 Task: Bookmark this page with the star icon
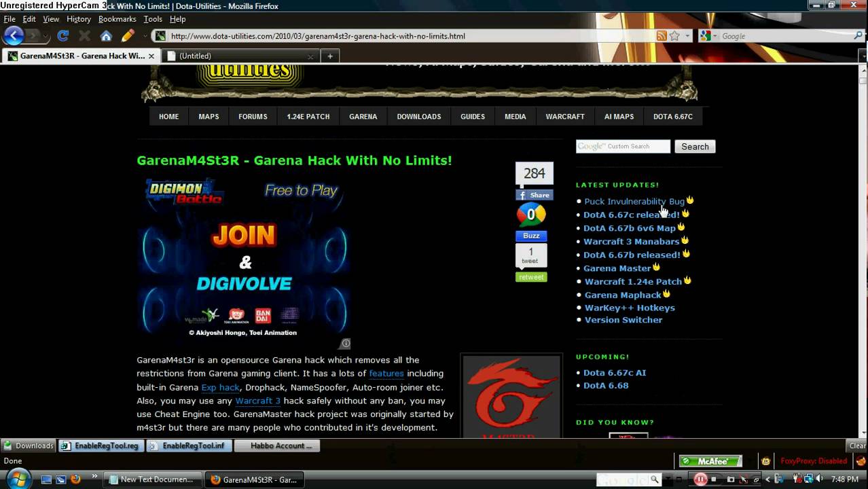674,36
